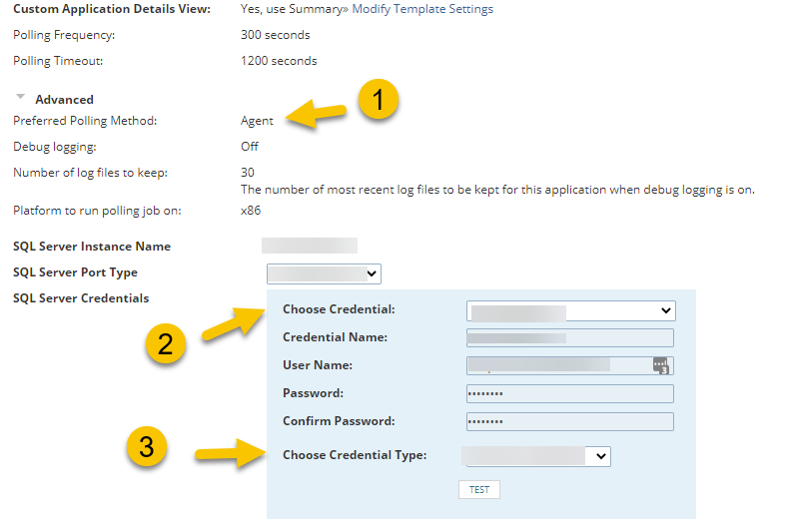Select the 'Off' debug logging value
791x532 pixels.
click(x=250, y=147)
